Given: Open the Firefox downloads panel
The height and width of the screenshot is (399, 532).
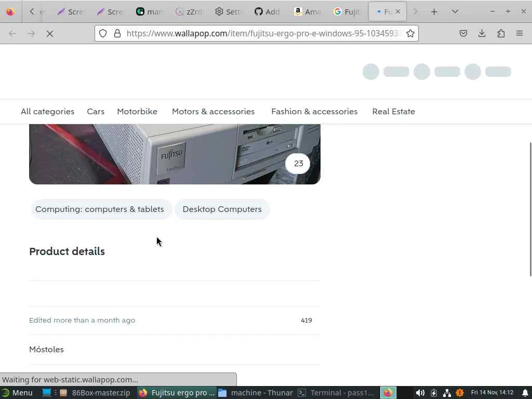Looking at the screenshot, I should (482, 33).
